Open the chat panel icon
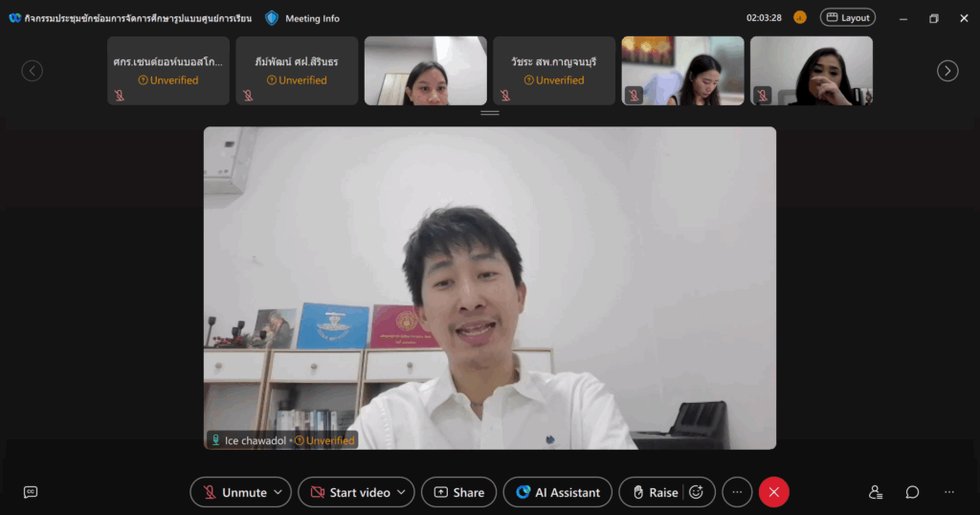 (x=912, y=492)
